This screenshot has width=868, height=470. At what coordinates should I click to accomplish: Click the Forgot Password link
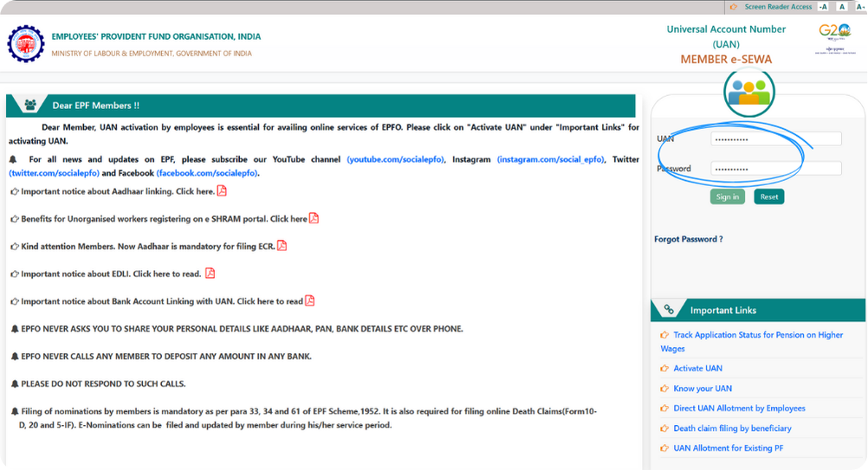688,239
